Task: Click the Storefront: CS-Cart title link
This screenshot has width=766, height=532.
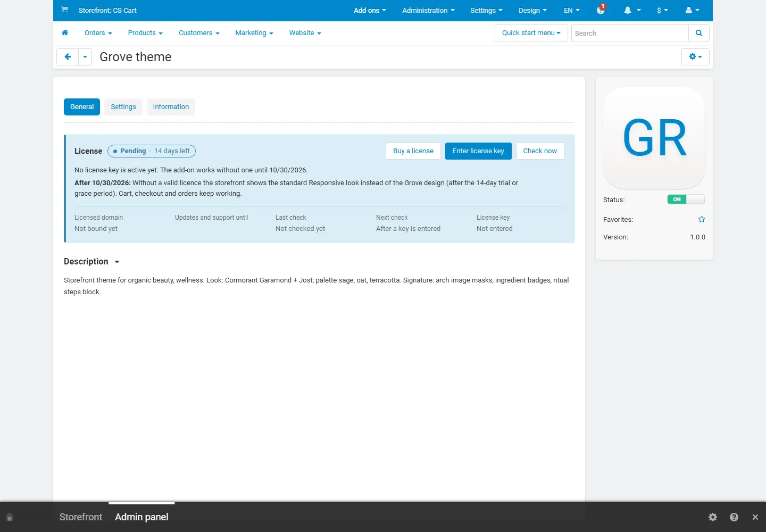Action: (x=107, y=10)
